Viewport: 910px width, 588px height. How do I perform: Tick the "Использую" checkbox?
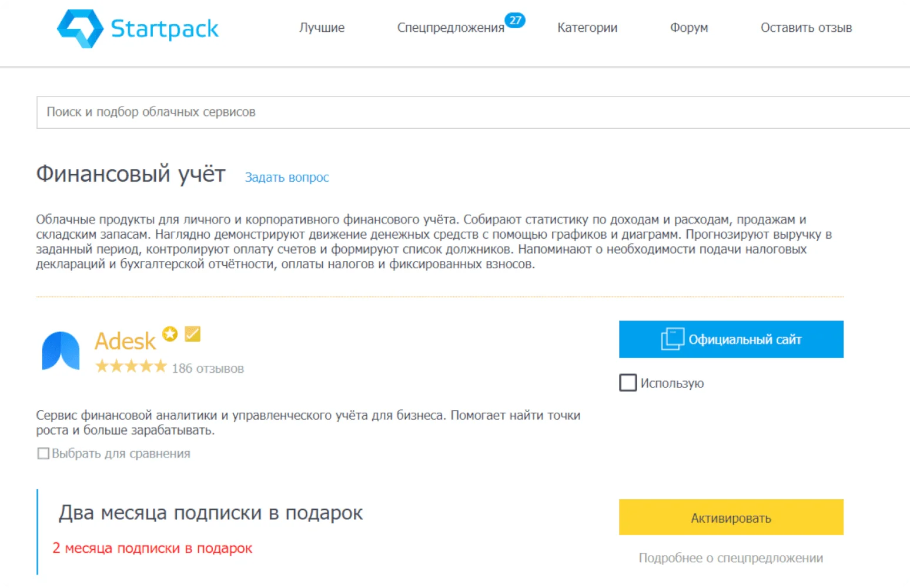point(628,383)
